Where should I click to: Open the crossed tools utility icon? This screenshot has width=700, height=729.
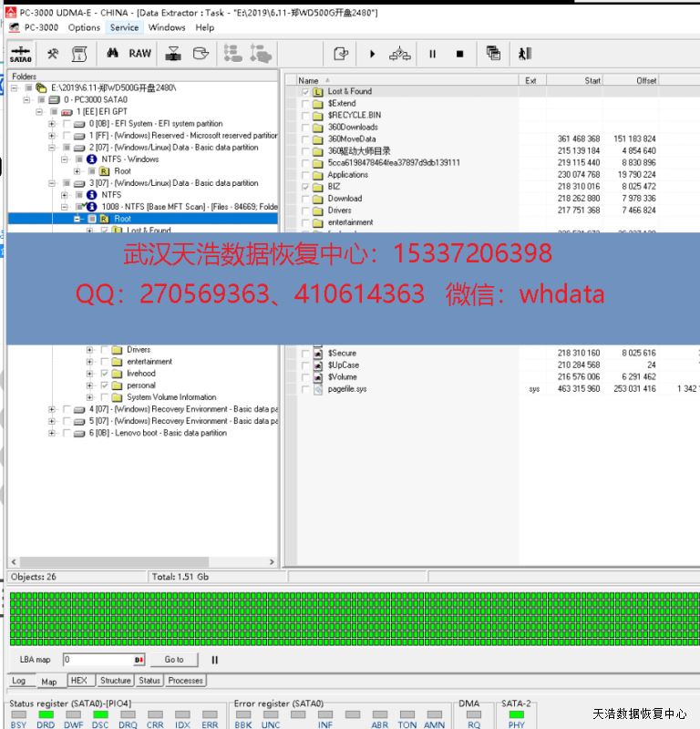pyautogui.click(x=53, y=54)
